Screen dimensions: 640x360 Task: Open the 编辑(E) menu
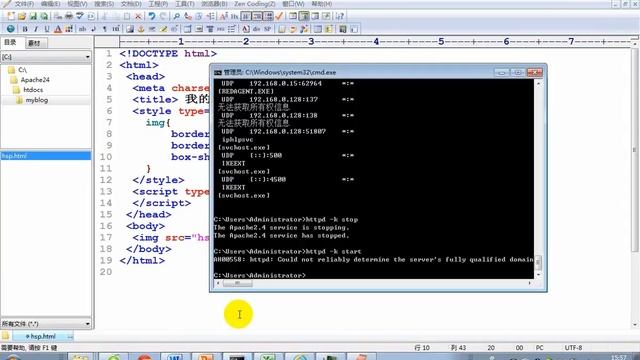pyautogui.click(x=51, y=4)
